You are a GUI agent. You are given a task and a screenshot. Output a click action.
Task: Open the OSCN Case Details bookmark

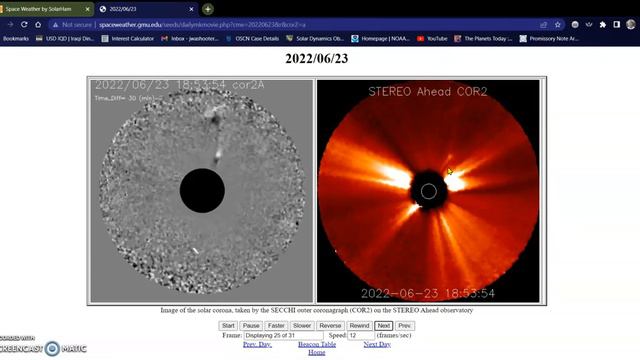(x=252, y=38)
